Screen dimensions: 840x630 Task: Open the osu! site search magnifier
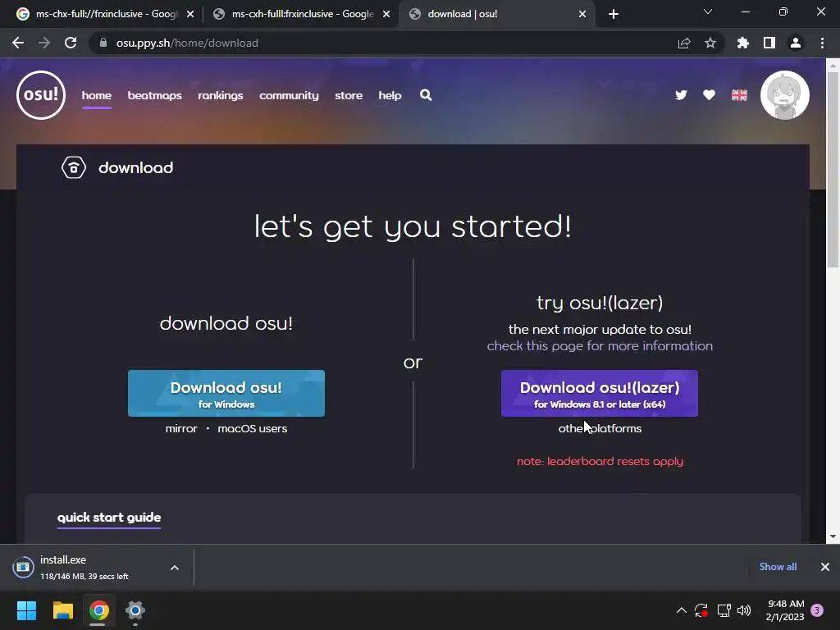(x=426, y=95)
